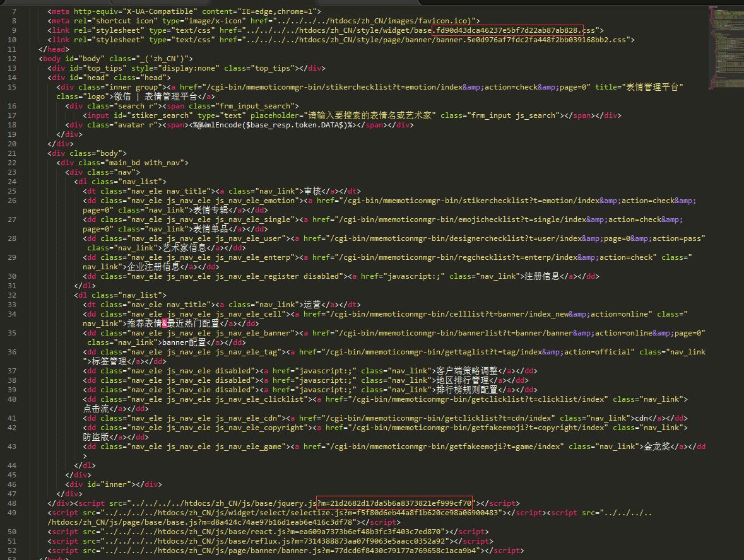Click the 点击流 link text
Screen dimensions: 744x560
[x=96, y=409]
